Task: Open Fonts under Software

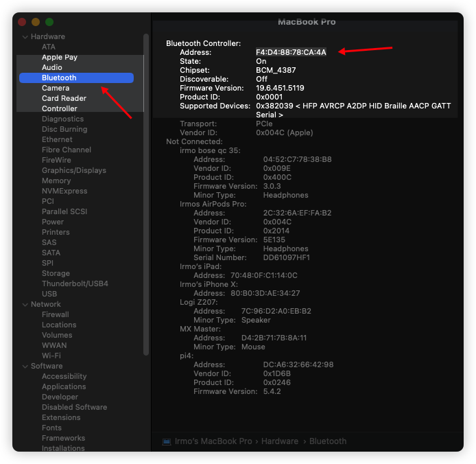Action: coord(51,428)
